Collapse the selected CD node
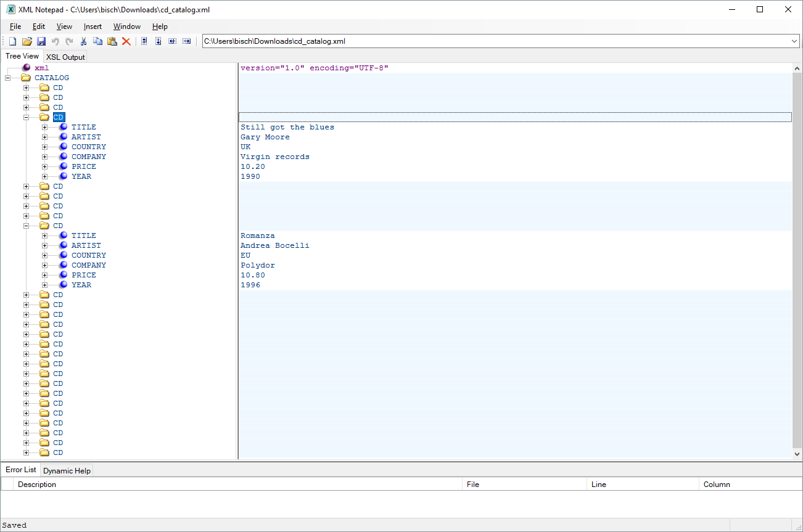This screenshot has width=803, height=532. point(25,117)
